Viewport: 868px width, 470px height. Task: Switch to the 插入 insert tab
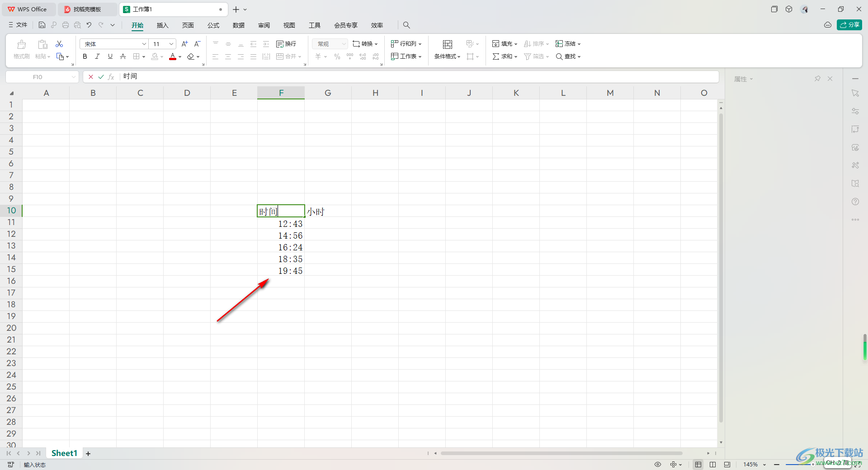(162, 25)
